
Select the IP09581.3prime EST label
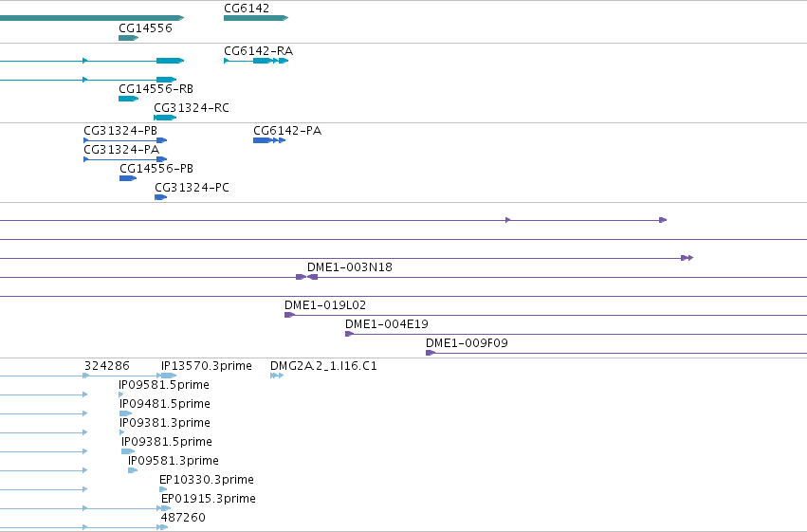point(174,461)
